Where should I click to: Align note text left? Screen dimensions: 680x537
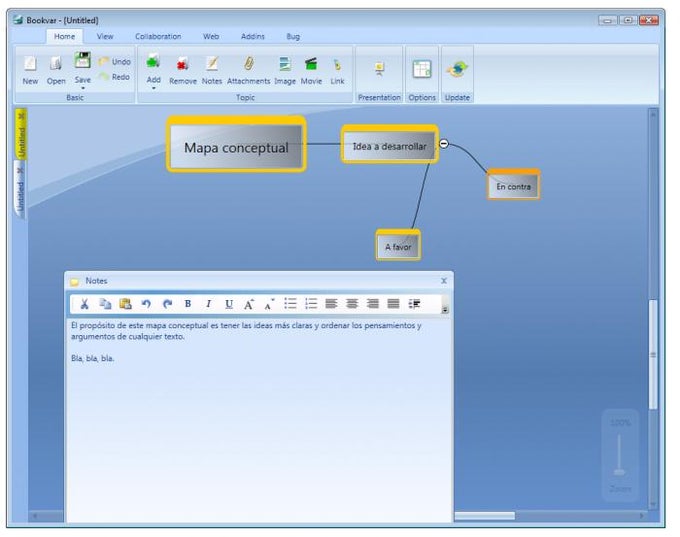click(331, 304)
